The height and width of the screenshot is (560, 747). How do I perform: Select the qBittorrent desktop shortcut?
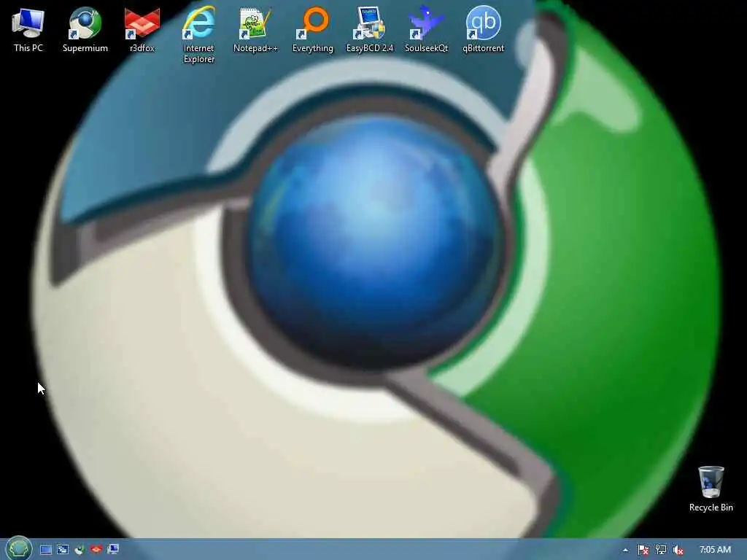click(483, 28)
